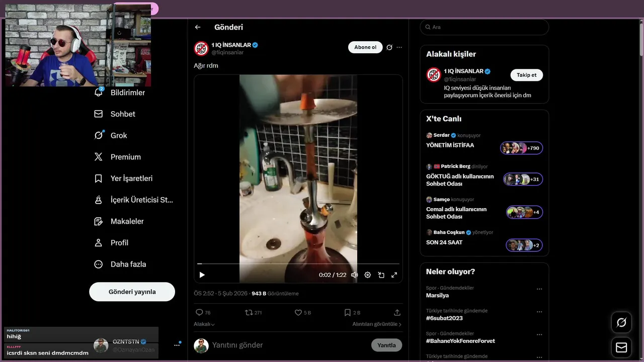The height and width of the screenshot is (362, 644).
Task: Open 1 IQ İNSANLAR avatar in Alakalı kişiler
Action: click(x=434, y=74)
